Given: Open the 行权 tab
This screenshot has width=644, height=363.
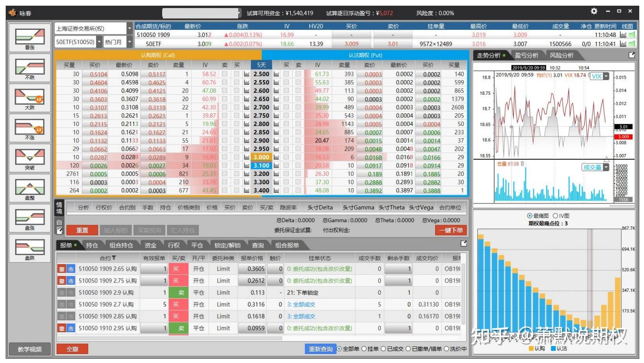Looking at the screenshot, I should [174, 245].
